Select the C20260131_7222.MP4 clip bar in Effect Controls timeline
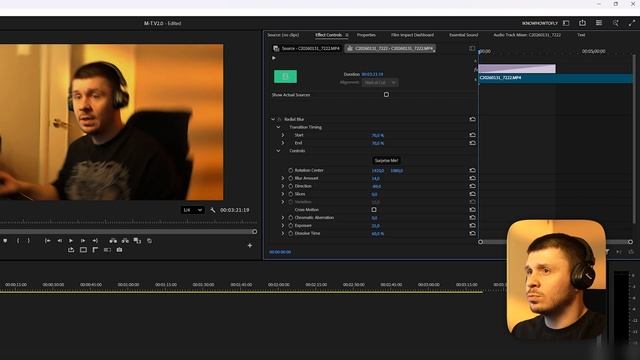This screenshot has width=640, height=360. tap(555, 78)
